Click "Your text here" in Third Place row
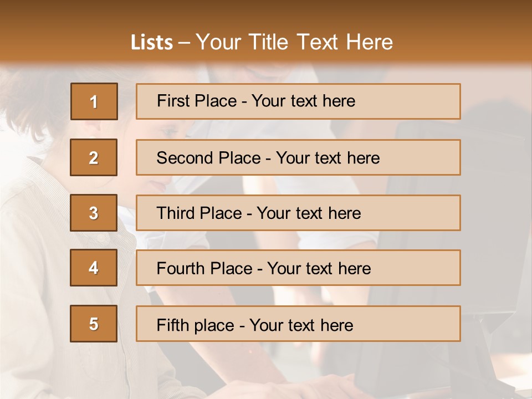532x399 pixels. [x=309, y=213]
